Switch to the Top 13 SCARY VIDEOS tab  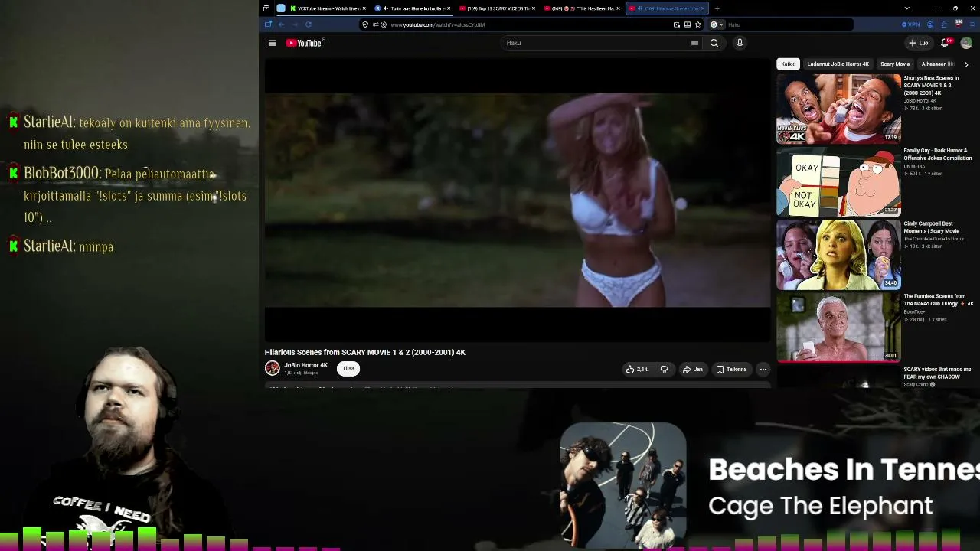point(496,8)
